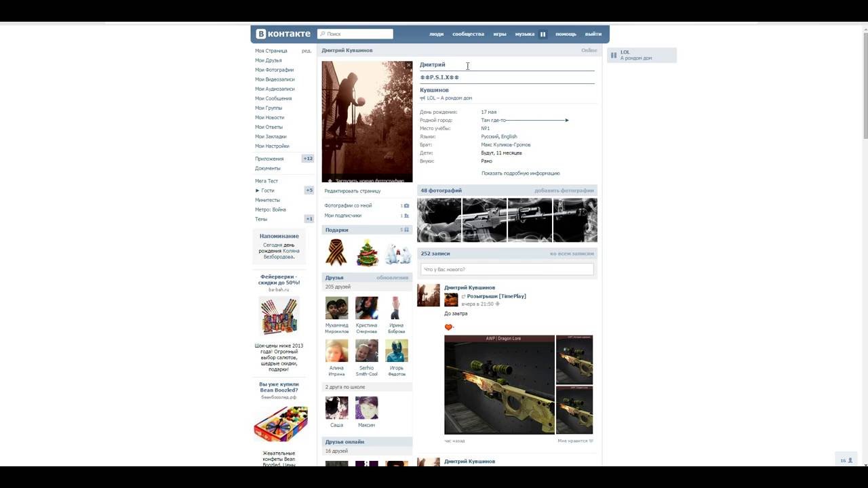The height and width of the screenshot is (488, 868).
Task: Click camera icon beside Фотографии со мной
Action: pyautogui.click(x=406, y=205)
